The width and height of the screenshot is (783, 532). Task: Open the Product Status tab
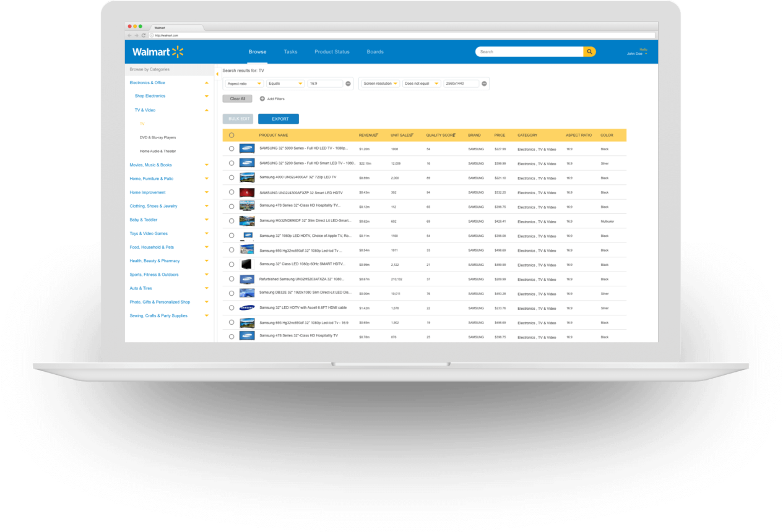(x=332, y=52)
